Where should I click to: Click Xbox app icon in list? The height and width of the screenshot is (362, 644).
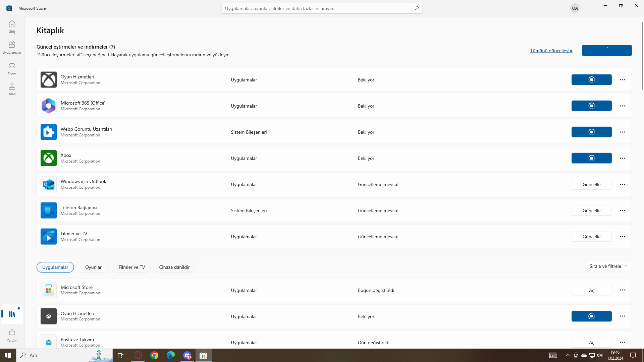tap(49, 158)
